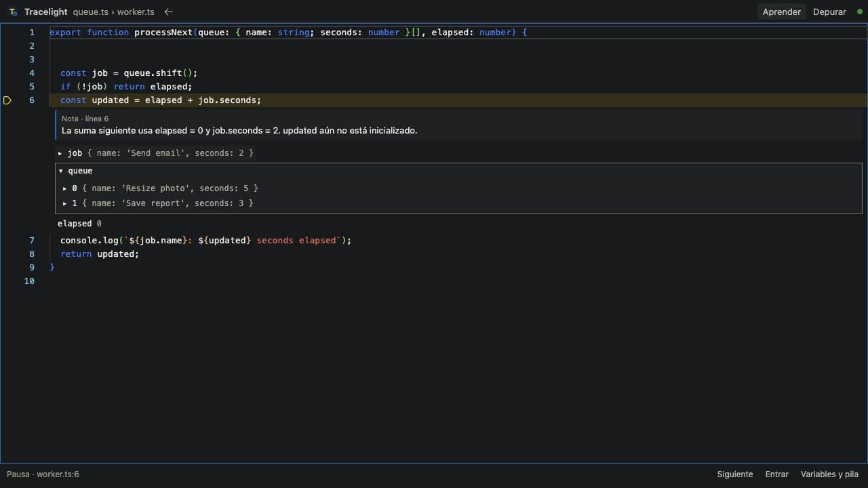Expand the job variable
Viewport: 868px width, 488px height.
pos(60,153)
